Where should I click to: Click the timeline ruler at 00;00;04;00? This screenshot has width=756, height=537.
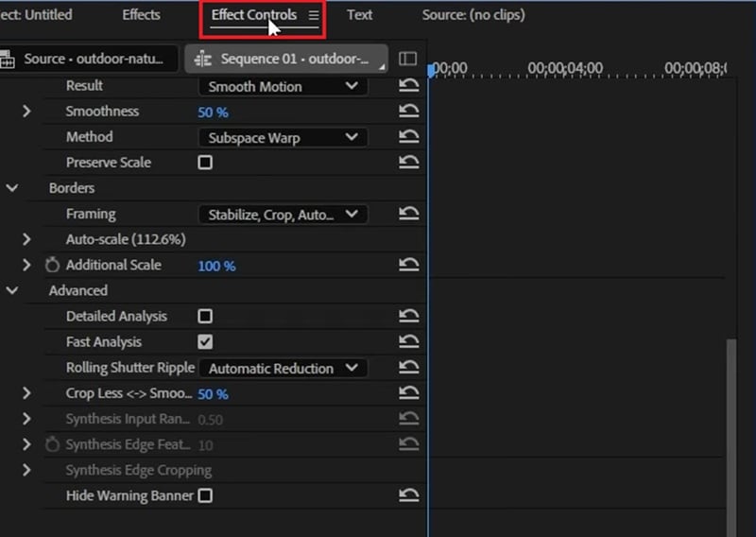point(565,68)
